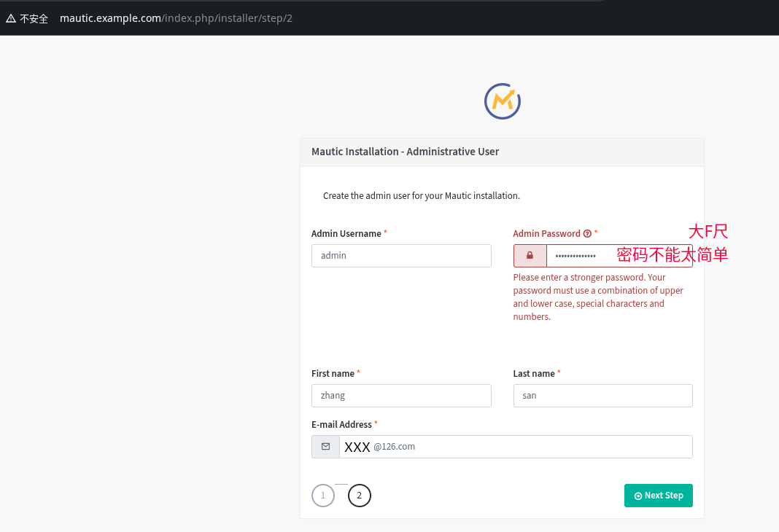
Task: Click the Next Step button
Action: tap(658, 496)
